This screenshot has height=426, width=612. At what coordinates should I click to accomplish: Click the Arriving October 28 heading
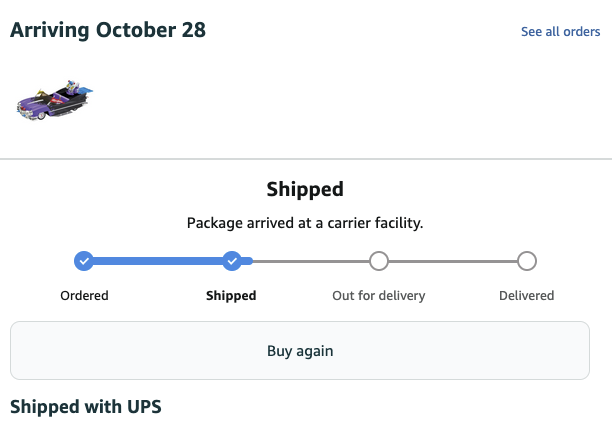[x=108, y=30]
